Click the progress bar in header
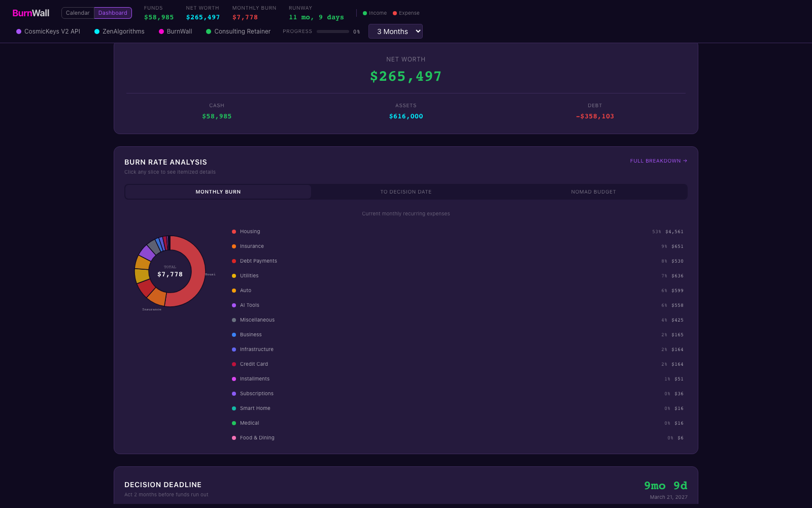 coord(333,31)
